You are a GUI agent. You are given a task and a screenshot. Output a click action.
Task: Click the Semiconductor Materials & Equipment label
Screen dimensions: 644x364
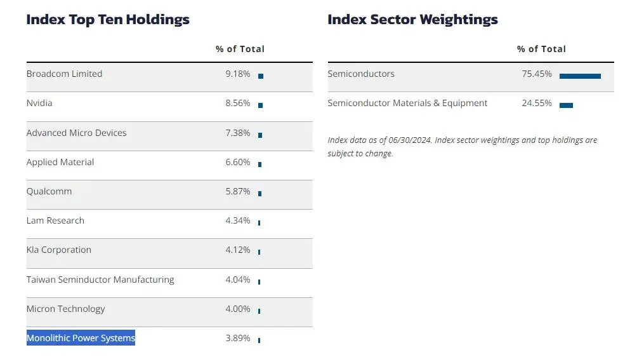click(x=407, y=103)
